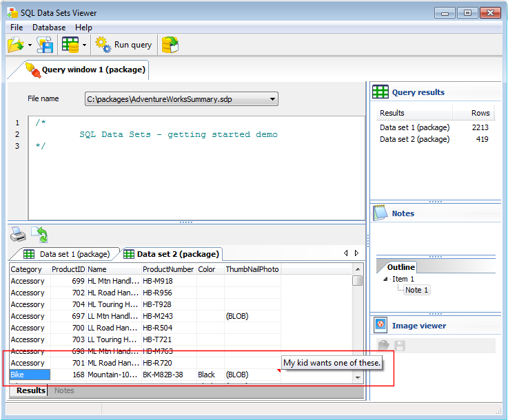Viewport: 508px width, 420px height.
Task: Click the refresh icon beside the printer
Action: tap(39, 235)
